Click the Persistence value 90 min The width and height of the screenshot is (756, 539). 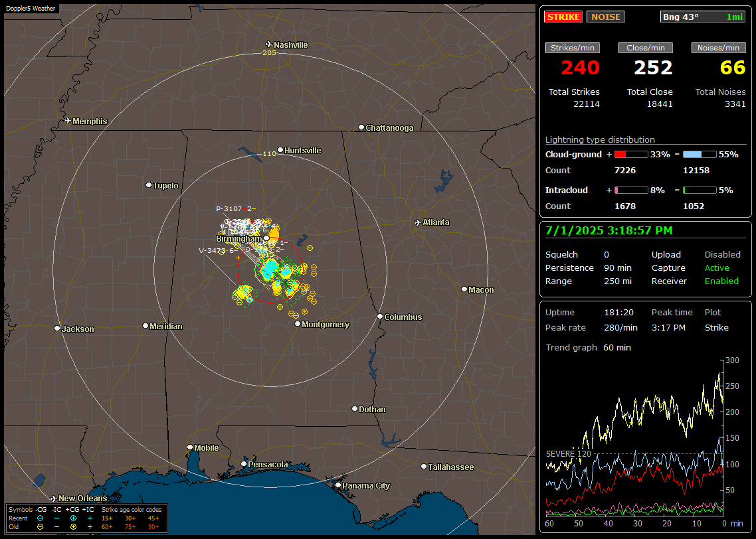(x=618, y=268)
